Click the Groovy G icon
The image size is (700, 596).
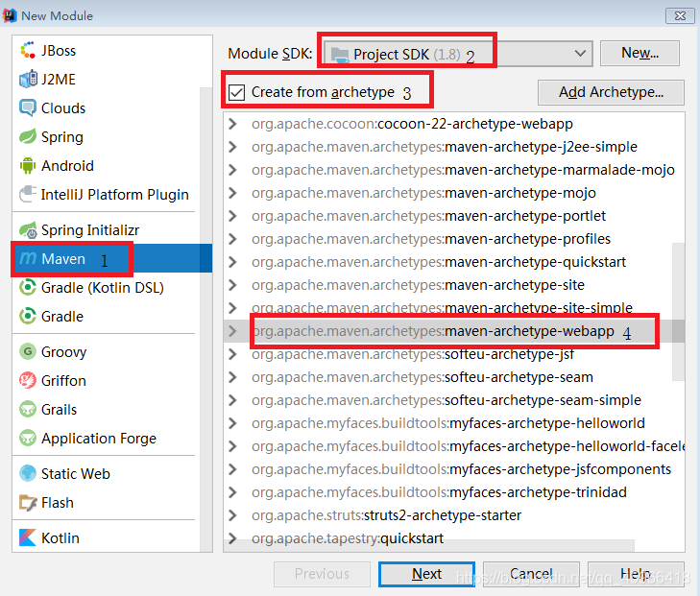tap(28, 351)
